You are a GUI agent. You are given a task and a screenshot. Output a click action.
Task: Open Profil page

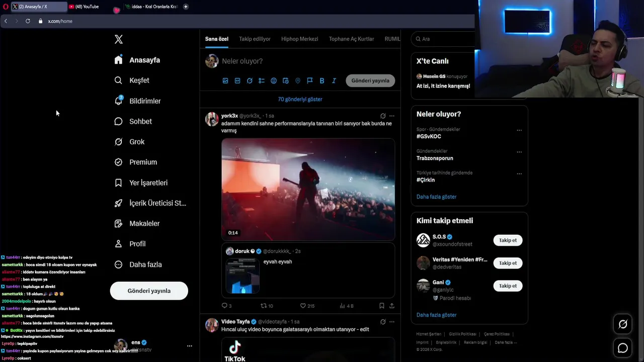pyautogui.click(x=130, y=244)
